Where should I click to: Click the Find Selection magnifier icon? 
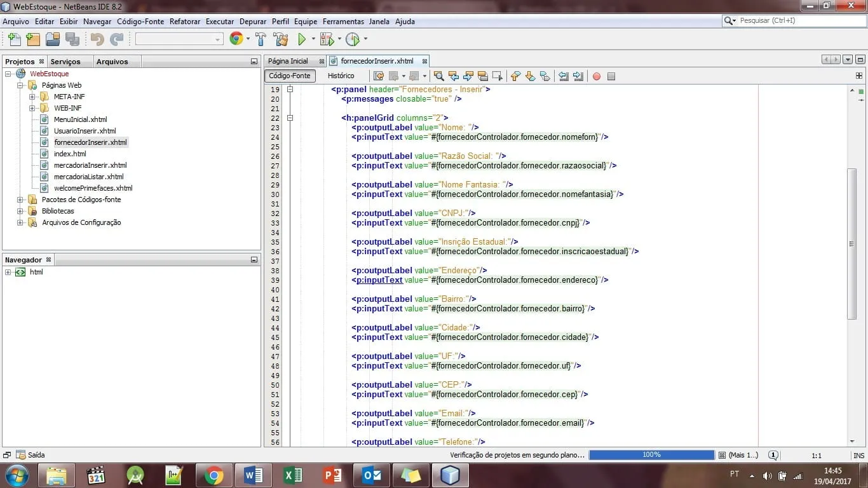point(438,76)
